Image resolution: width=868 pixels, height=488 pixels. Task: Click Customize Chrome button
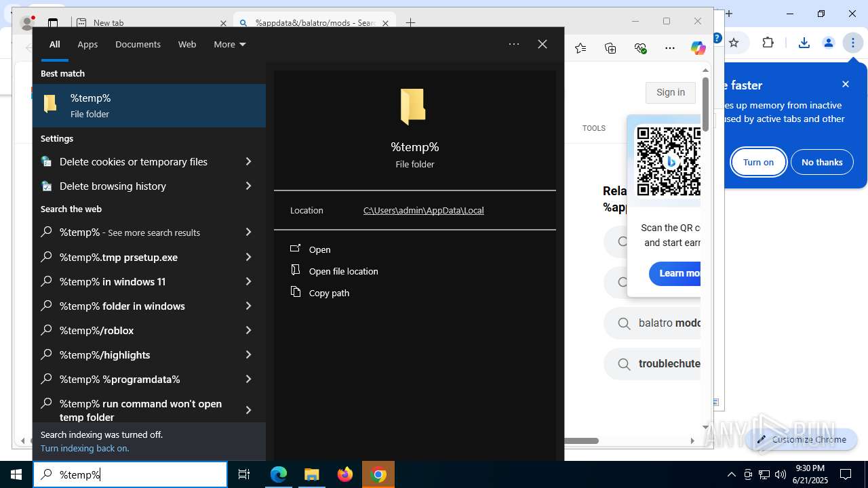(x=802, y=439)
